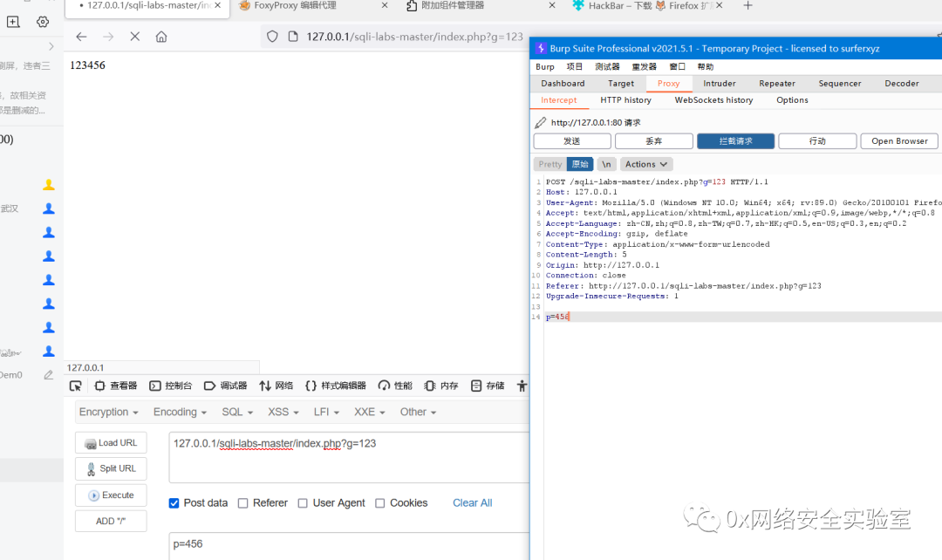Switch to the Dashboard tab in Burp
This screenshot has height=560, width=942.
(x=563, y=84)
